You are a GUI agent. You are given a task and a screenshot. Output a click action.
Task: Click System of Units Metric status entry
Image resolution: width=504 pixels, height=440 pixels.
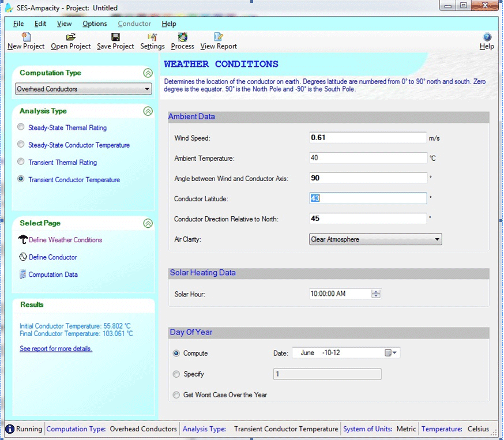tap(379, 429)
